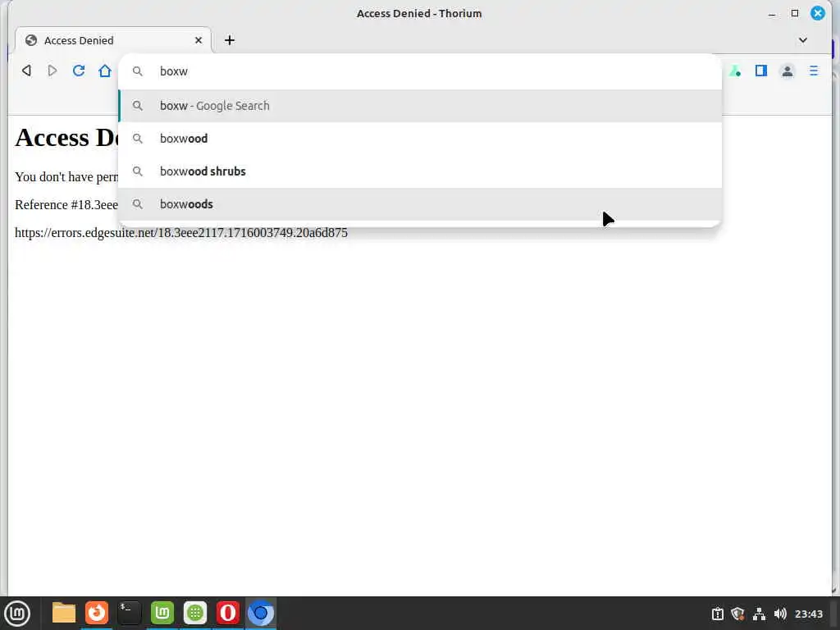Select the Access Denied tab
840x630 pixels.
coord(113,40)
